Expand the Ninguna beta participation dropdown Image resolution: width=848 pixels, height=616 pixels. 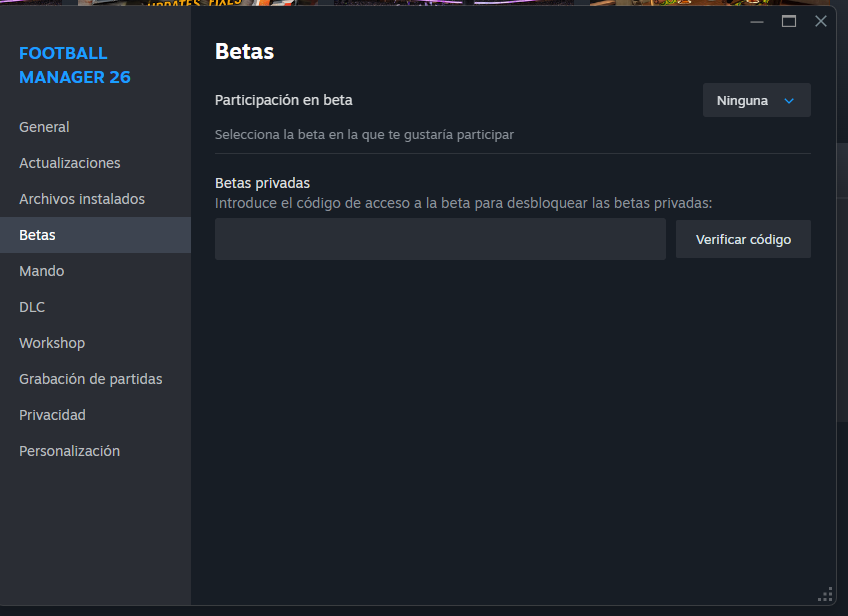pyautogui.click(x=756, y=100)
